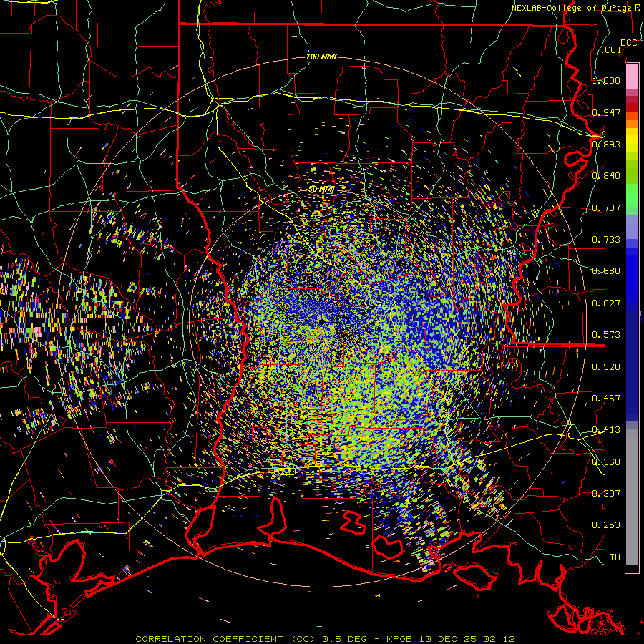Click the [CC] product label

[x=611, y=49]
